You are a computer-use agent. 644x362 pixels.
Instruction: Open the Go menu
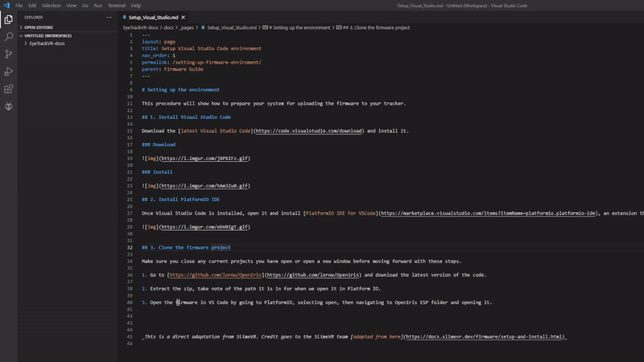pyautogui.click(x=85, y=6)
